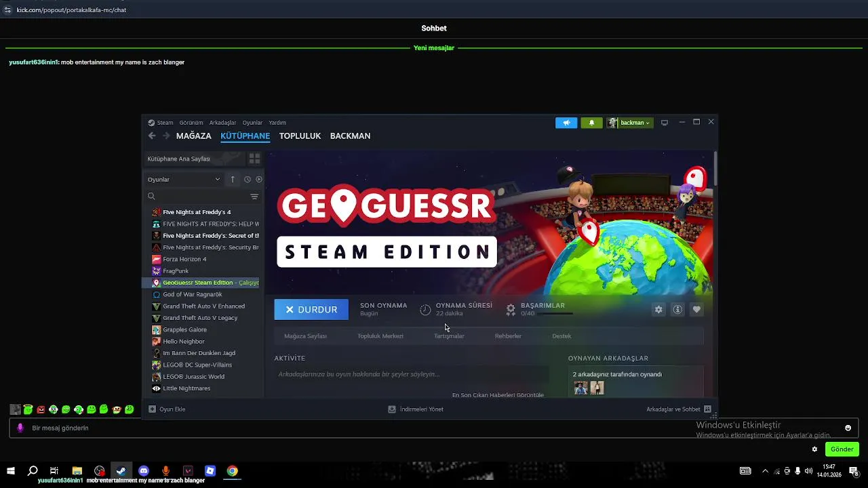Insert the brown monkey emote
The height and width of the screenshot is (488, 868).
click(117, 409)
